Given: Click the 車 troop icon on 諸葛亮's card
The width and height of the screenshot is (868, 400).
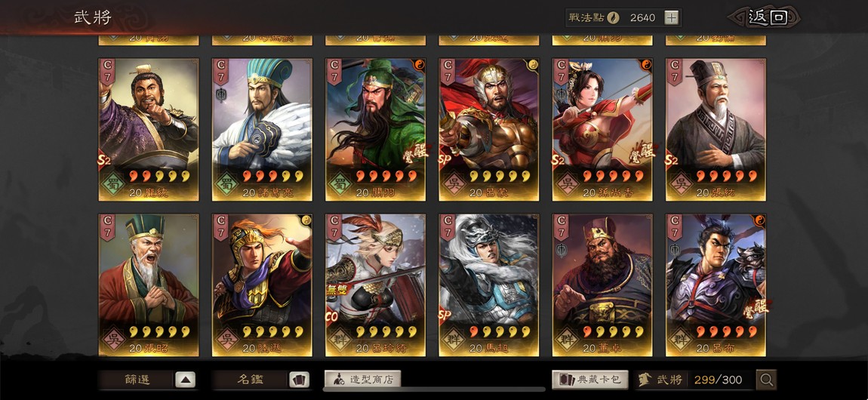Looking at the screenshot, I should [x=219, y=94].
